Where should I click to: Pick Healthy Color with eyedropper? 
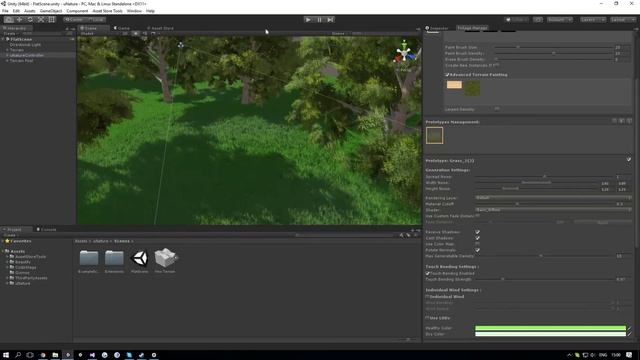point(629,328)
